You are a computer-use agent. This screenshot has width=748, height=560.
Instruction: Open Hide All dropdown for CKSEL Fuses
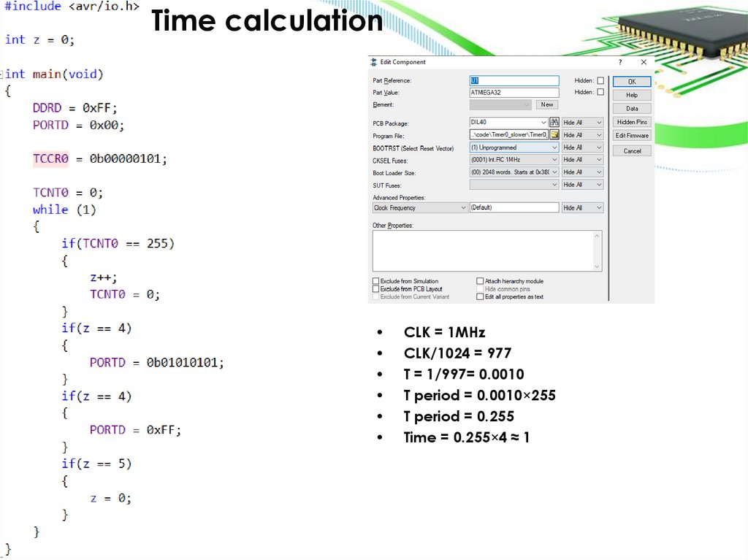pos(582,160)
